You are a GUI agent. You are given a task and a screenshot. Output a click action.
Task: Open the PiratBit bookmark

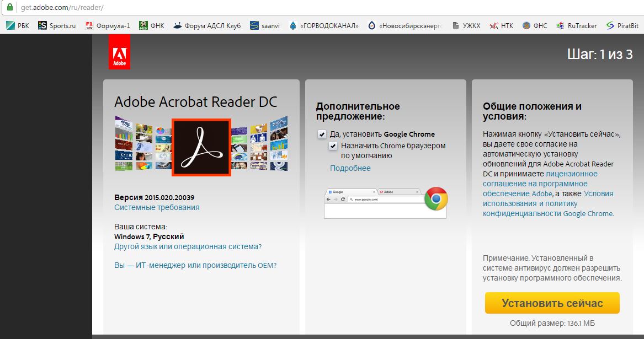point(622,25)
